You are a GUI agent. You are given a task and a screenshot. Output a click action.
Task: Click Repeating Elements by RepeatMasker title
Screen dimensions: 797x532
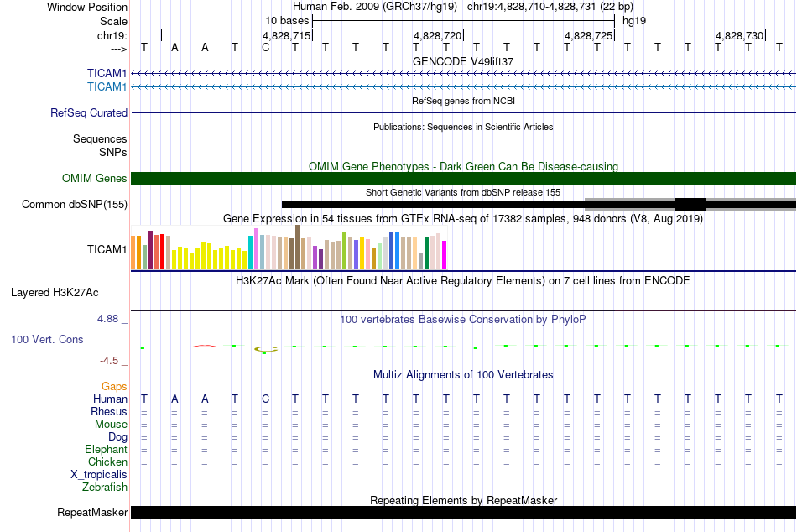pyautogui.click(x=464, y=500)
